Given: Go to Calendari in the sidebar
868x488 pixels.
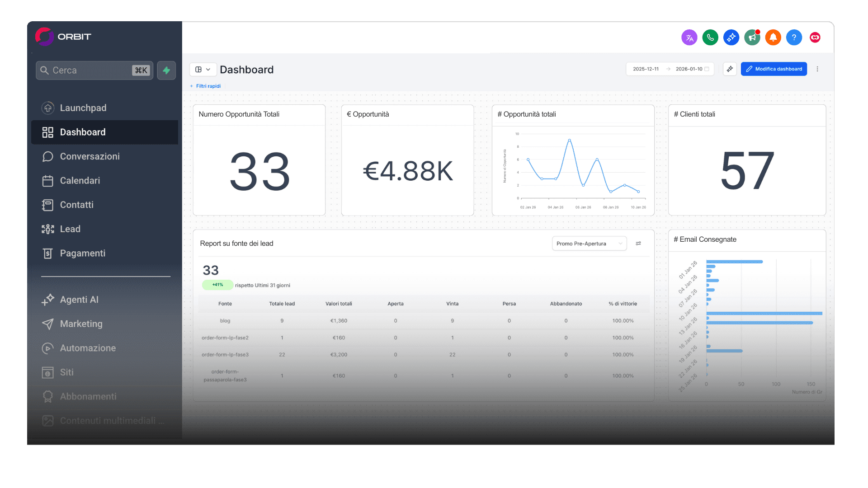Looking at the screenshot, I should (80, 181).
